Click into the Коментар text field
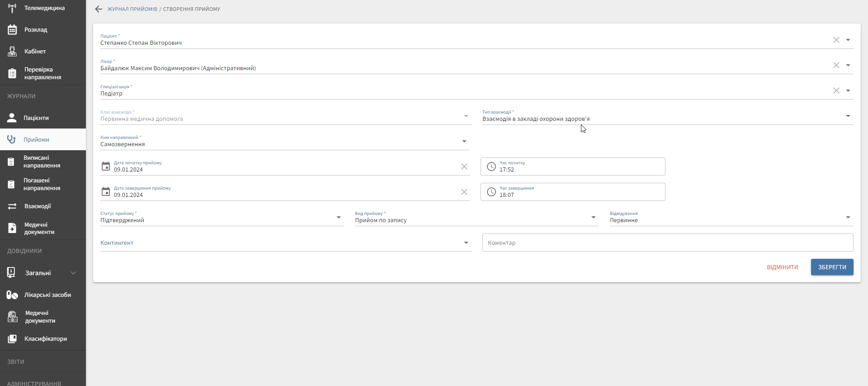 click(x=667, y=243)
